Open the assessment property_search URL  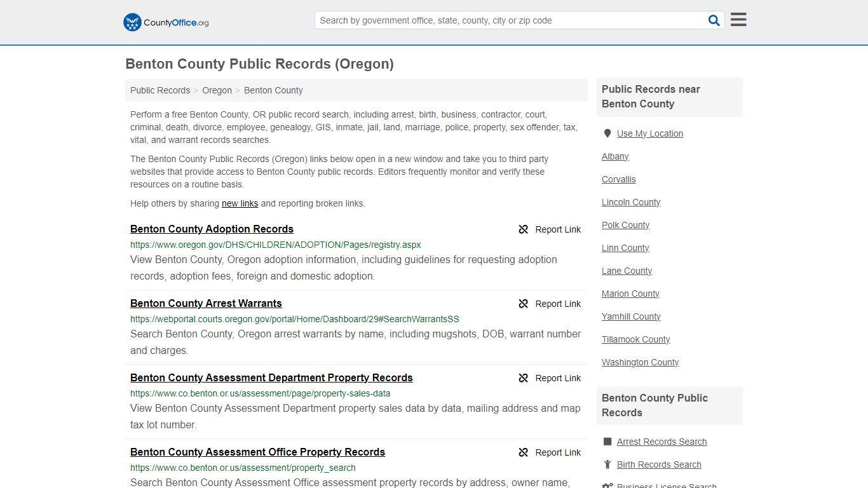243,468
